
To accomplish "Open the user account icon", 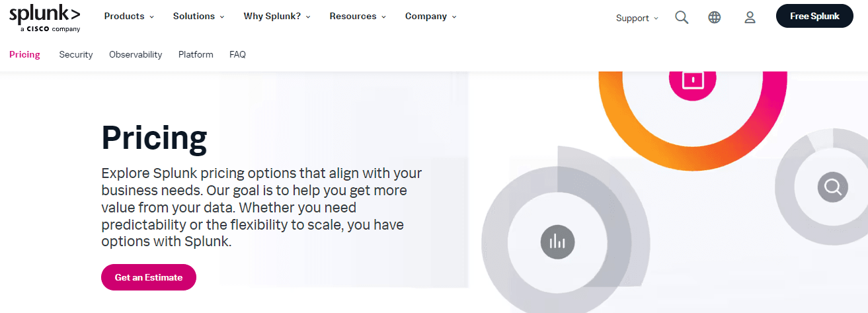I will [750, 18].
